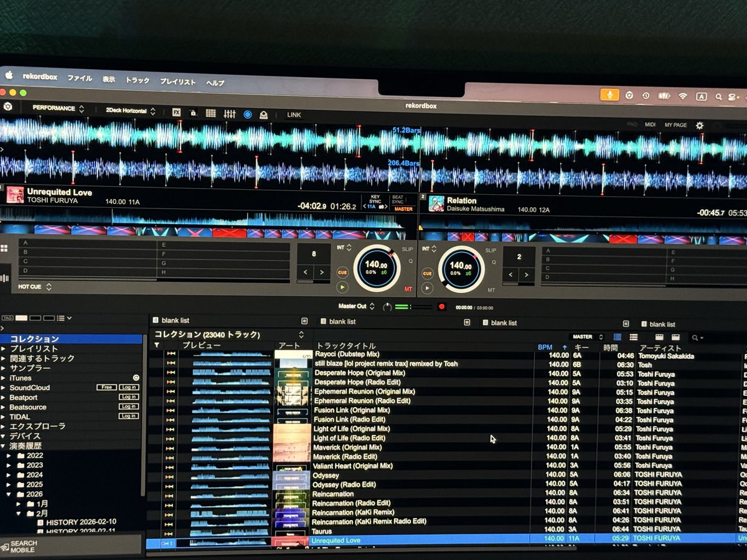The width and height of the screenshot is (747, 560).
Task: Toggle MASTER on deck 1
Action: [403, 209]
